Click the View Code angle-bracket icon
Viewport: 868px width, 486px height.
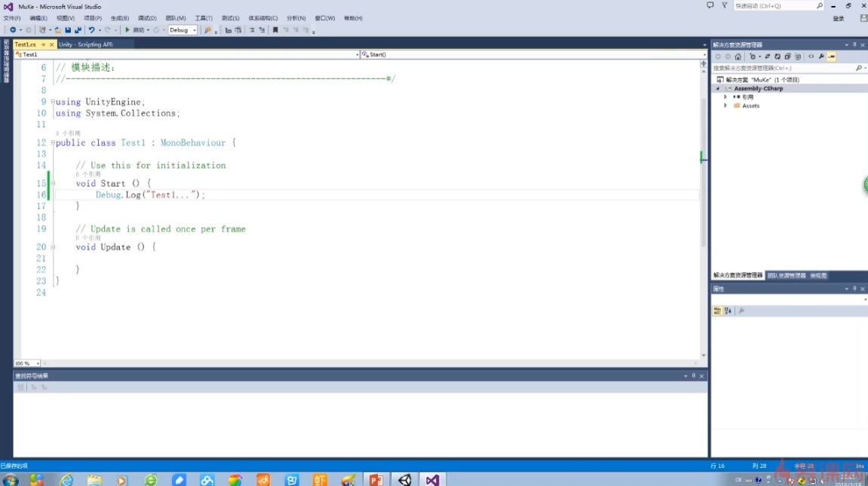811,57
